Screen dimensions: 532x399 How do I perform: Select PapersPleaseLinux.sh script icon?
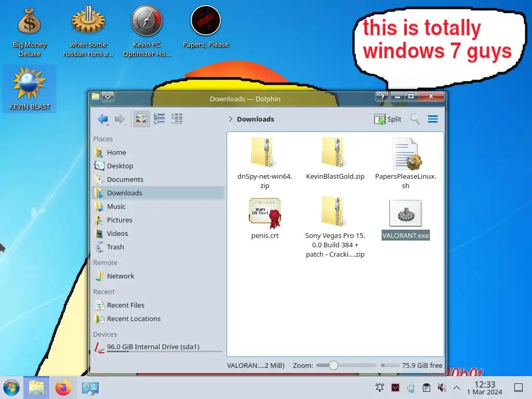(x=406, y=154)
